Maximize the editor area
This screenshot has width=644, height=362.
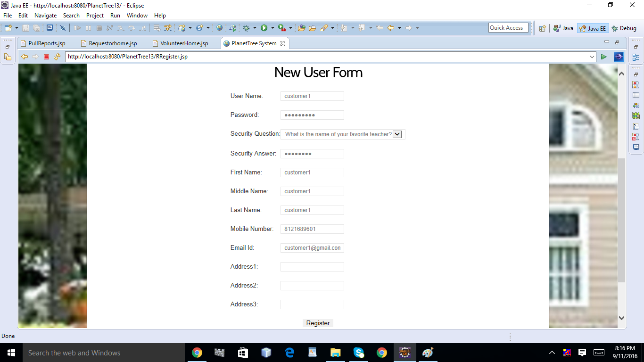[x=617, y=42]
